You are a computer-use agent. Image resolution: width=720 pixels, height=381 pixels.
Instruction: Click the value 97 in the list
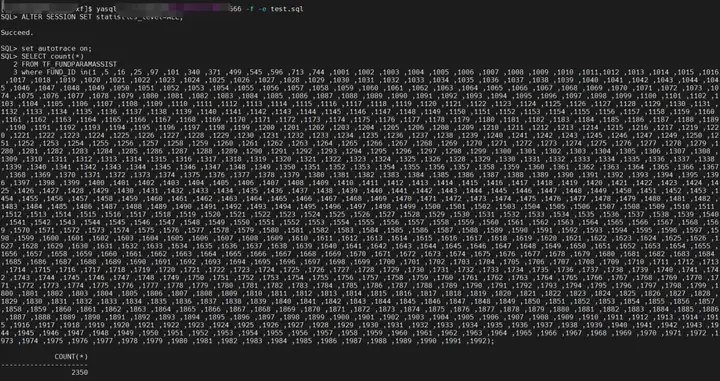153,73
